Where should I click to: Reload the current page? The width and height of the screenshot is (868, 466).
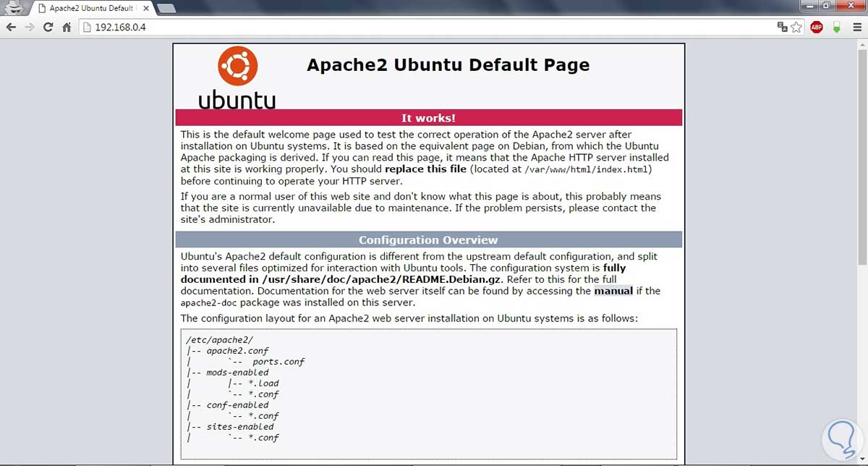48,27
